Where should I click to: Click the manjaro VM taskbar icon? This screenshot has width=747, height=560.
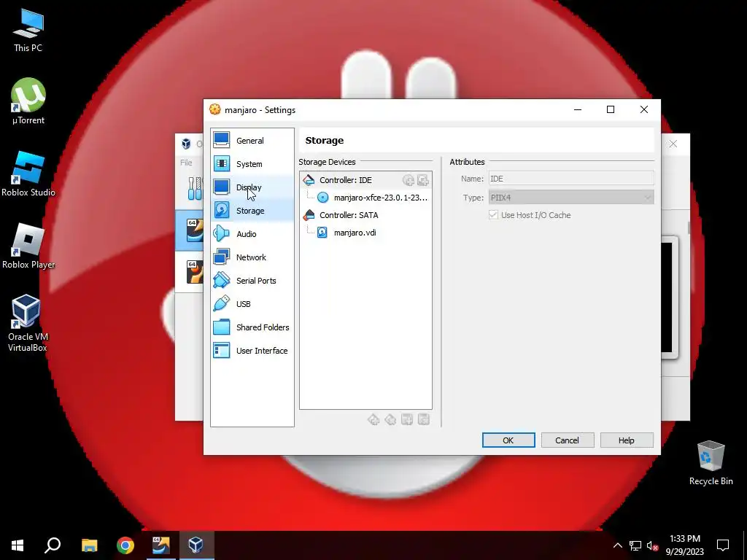(161, 545)
